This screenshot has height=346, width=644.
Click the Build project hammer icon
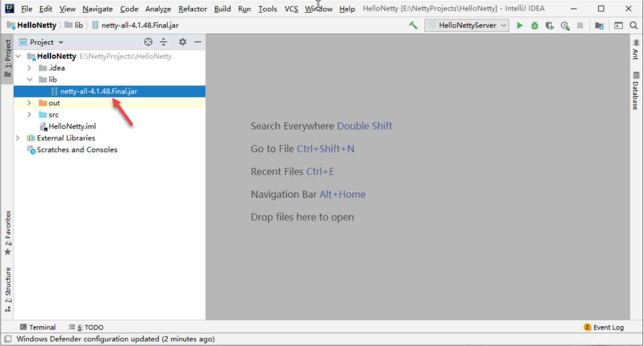413,25
